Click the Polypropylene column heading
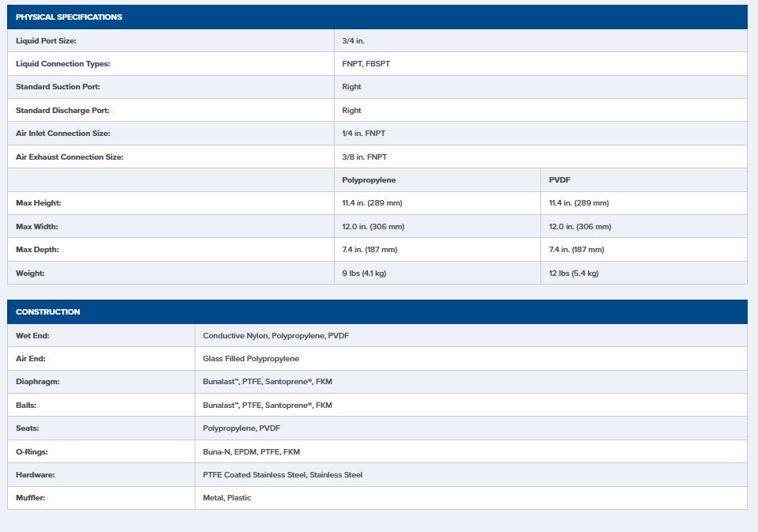The width and height of the screenshot is (758, 532). (x=369, y=180)
